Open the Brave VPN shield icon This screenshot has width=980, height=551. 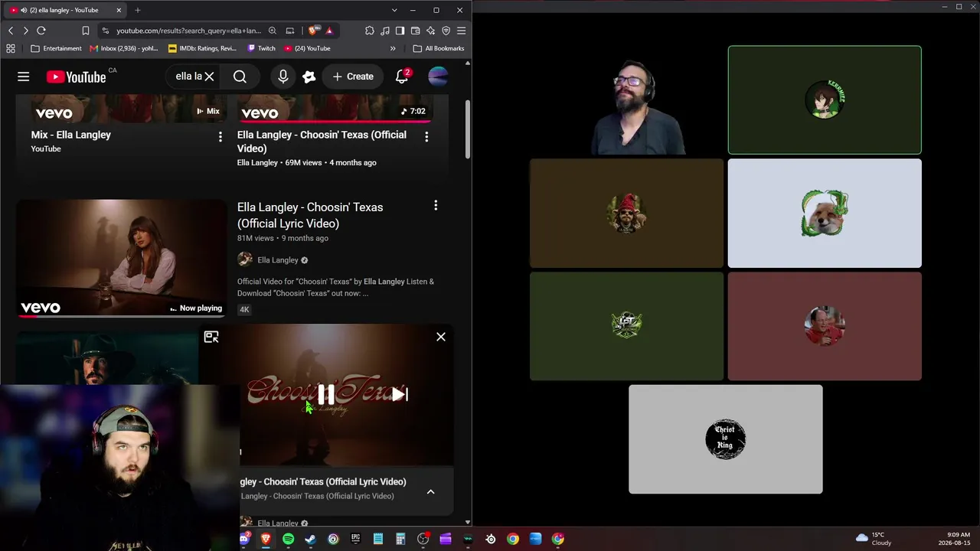click(446, 31)
